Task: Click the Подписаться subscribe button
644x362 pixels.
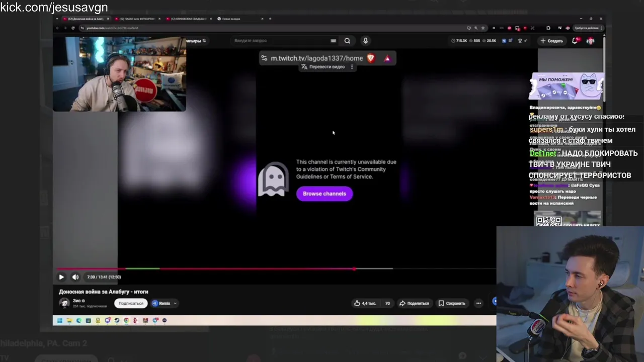Action: [131, 303]
